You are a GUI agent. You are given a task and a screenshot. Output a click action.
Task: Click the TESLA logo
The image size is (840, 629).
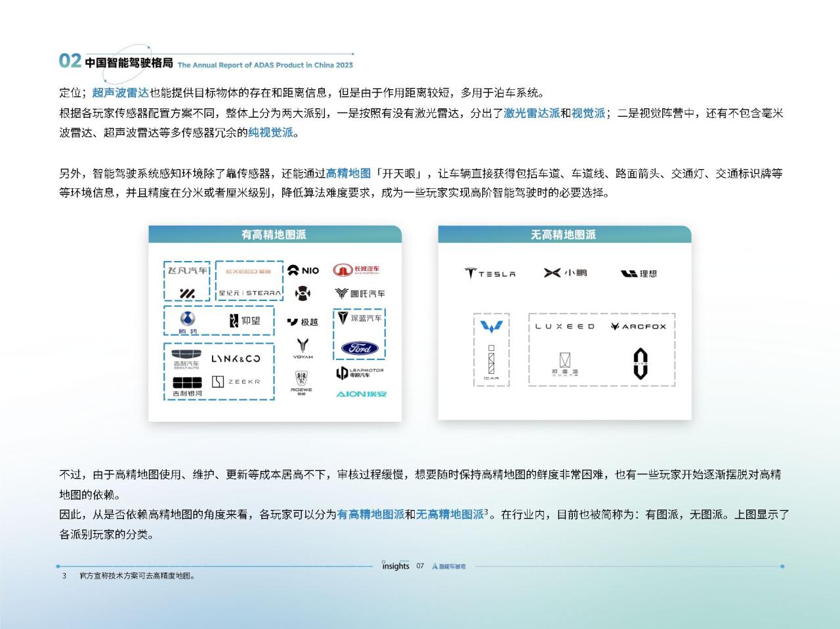pyautogui.click(x=490, y=274)
